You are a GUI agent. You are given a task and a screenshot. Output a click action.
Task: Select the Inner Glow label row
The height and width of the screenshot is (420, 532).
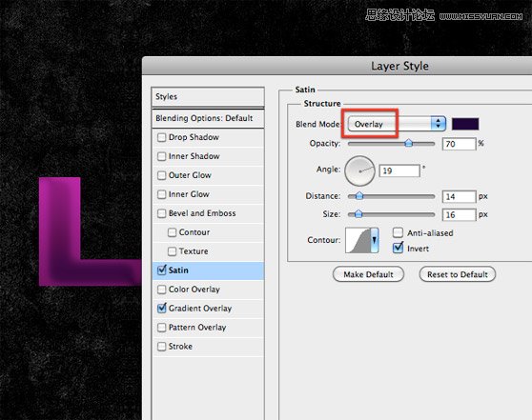pyautogui.click(x=208, y=194)
